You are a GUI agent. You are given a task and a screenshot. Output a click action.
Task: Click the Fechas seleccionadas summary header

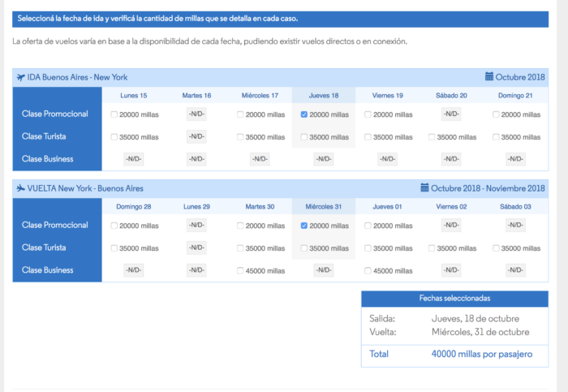454,299
